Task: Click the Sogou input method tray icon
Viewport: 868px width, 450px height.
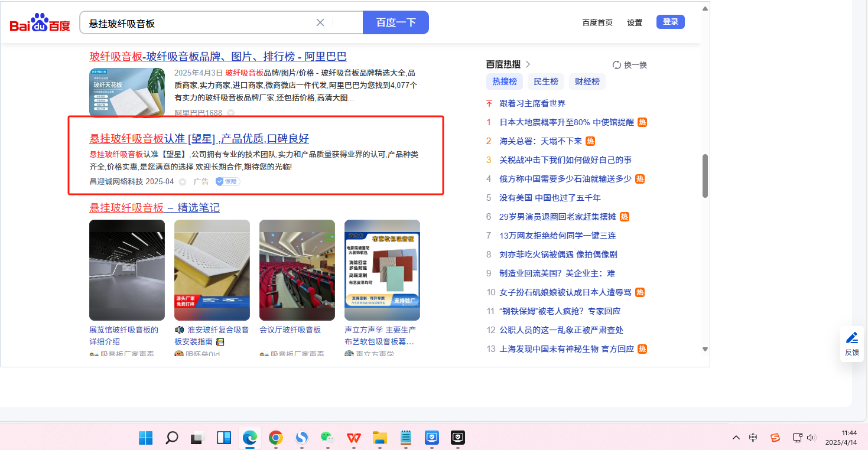Action: click(775, 438)
